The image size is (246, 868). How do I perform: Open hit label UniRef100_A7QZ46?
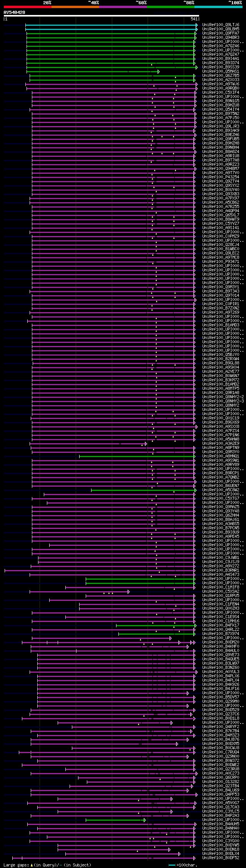coord(221,46)
